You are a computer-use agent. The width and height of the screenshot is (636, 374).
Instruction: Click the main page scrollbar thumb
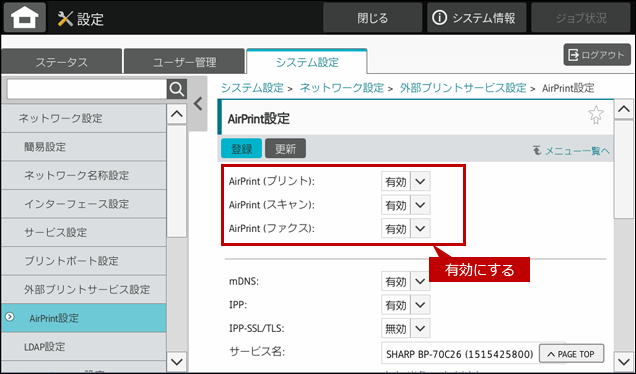click(624, 170)
